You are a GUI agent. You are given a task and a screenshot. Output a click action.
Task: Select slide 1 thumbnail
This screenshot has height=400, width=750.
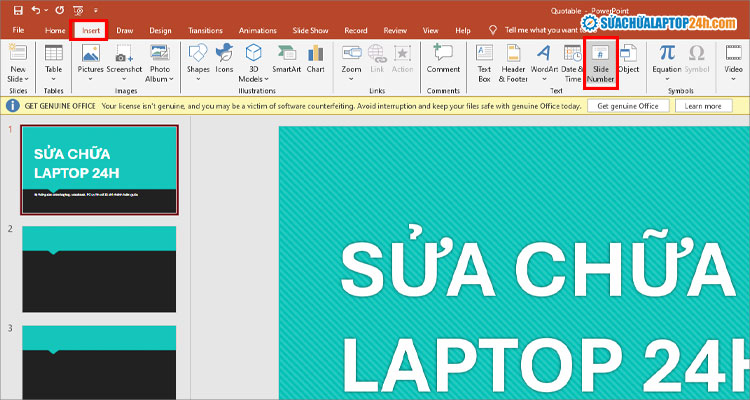click(x=99, y=170)
